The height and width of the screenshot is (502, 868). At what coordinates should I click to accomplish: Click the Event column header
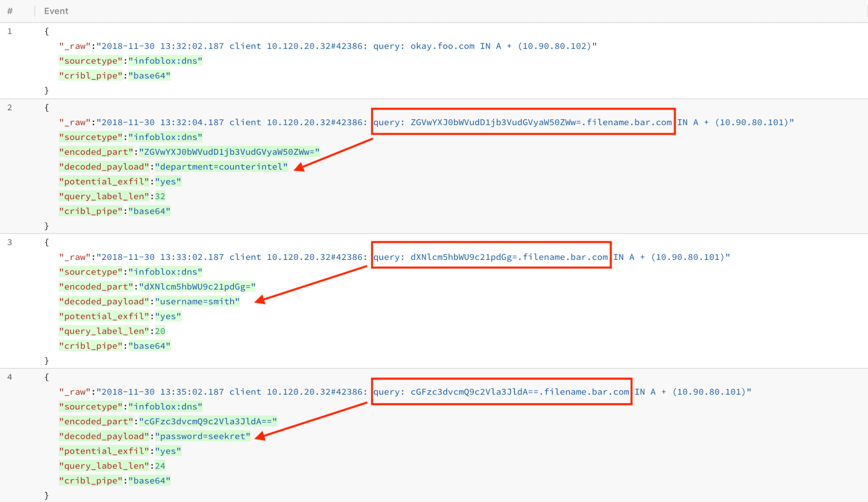coord(56,11)
